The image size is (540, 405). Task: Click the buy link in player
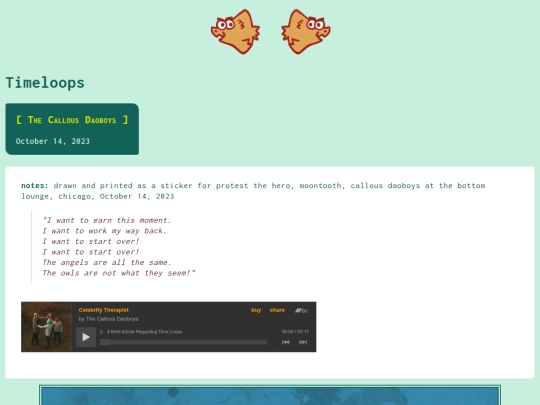(x=256, y=310)
